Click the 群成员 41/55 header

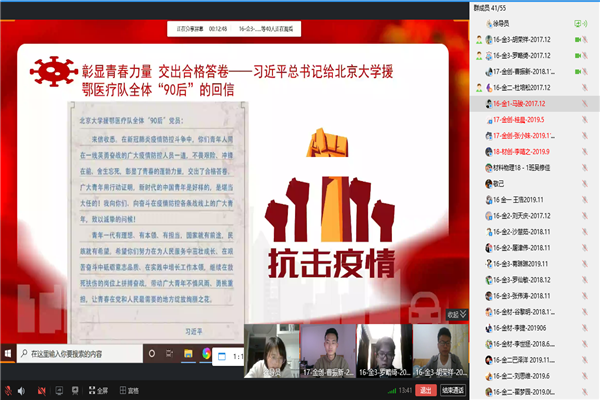pyautogui.click(x=490, y=8)
